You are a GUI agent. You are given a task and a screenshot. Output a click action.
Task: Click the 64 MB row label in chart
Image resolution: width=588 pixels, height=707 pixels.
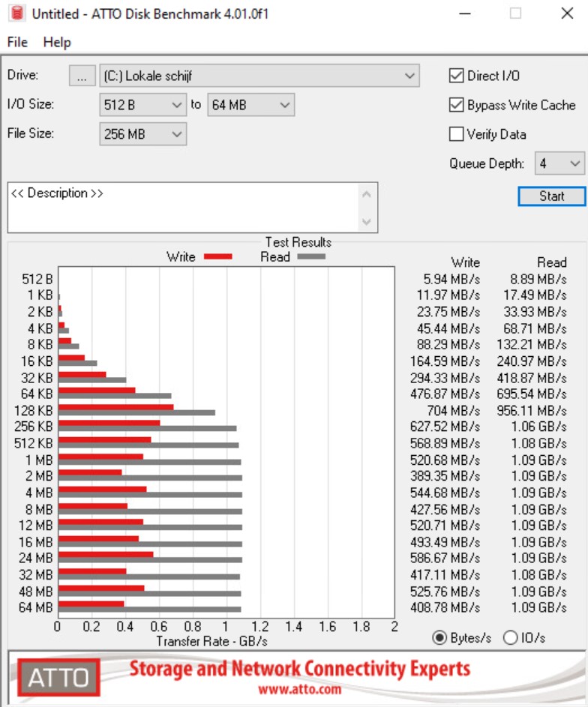pos(35,607)
